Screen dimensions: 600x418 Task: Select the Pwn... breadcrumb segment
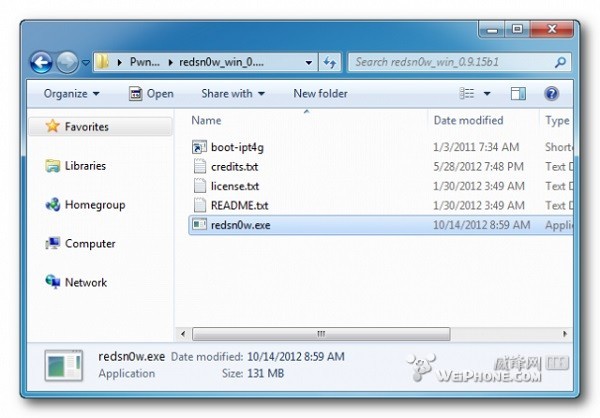pos(145,62)
